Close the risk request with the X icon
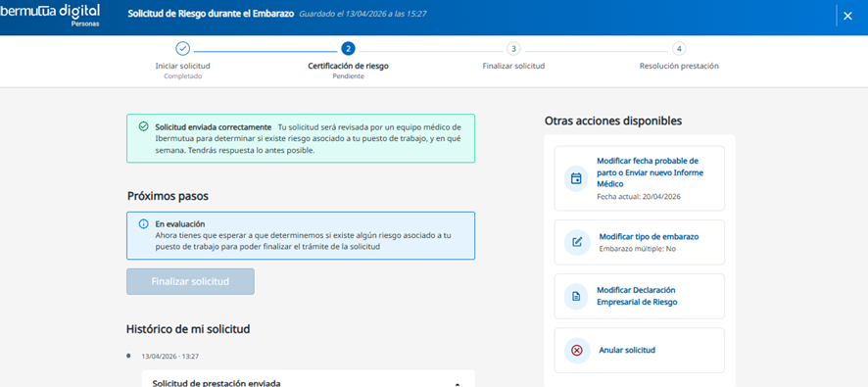868x387 pixels. tap(847, 16)
